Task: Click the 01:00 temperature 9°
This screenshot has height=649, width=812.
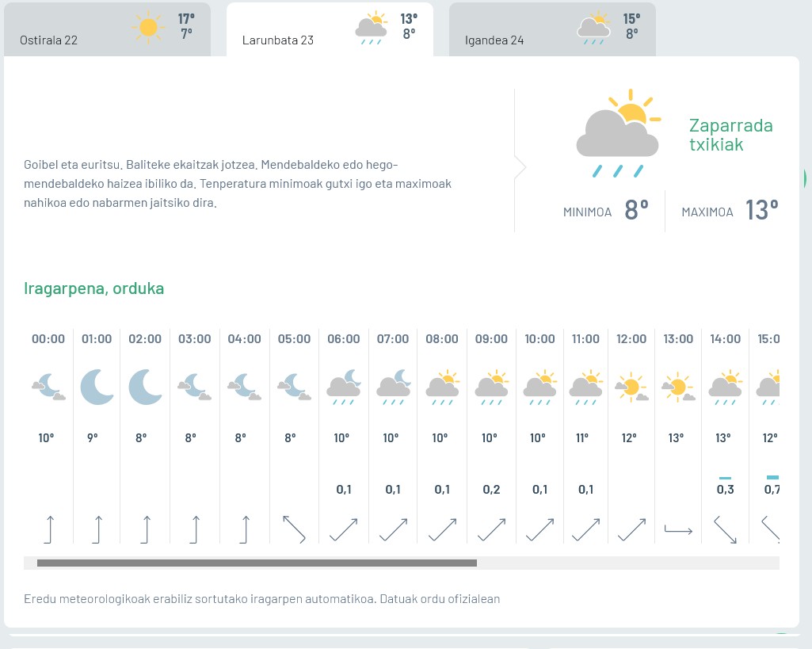Action: point(92,437)
